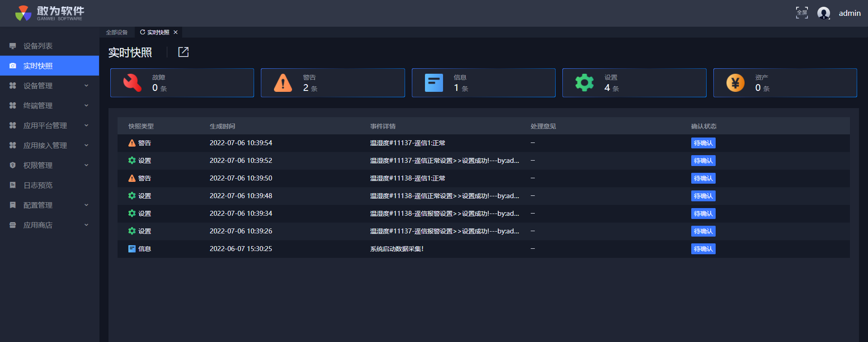This screenshot has height=342, width=868.
Task: Expand the 设备管理 menu chevron
Action: pos(86,85)
